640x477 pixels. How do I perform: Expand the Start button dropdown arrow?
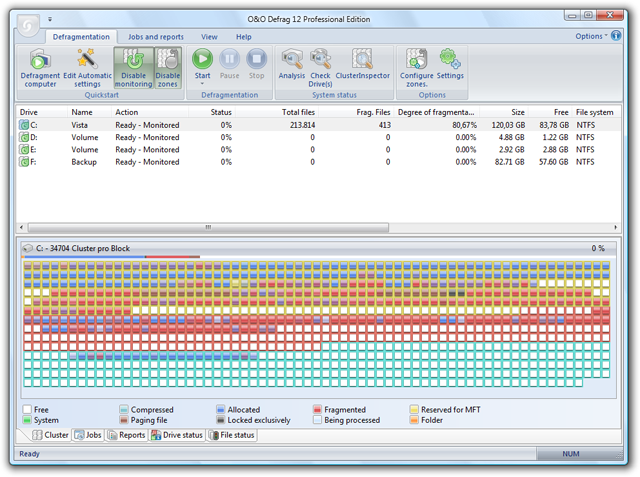tap(203, 84)
